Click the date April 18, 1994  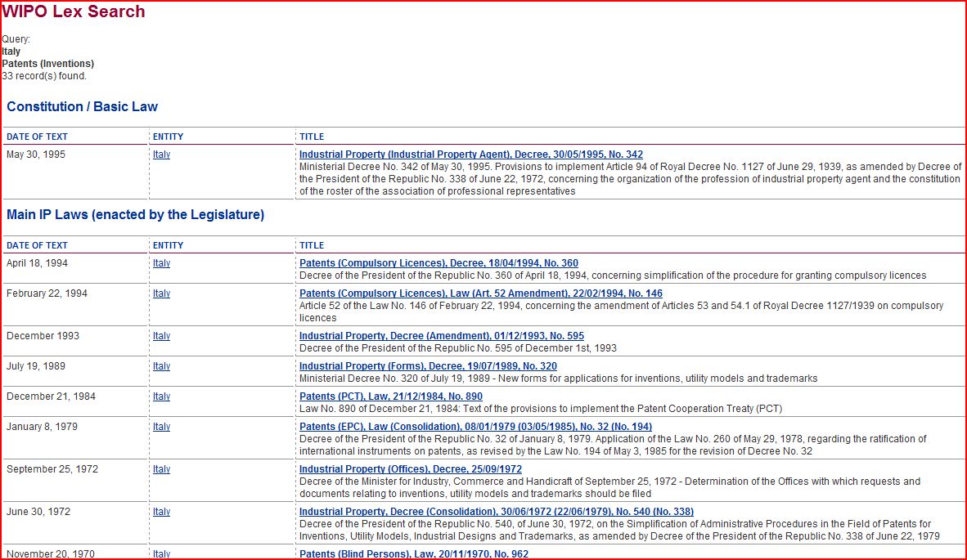pos(37,263)
